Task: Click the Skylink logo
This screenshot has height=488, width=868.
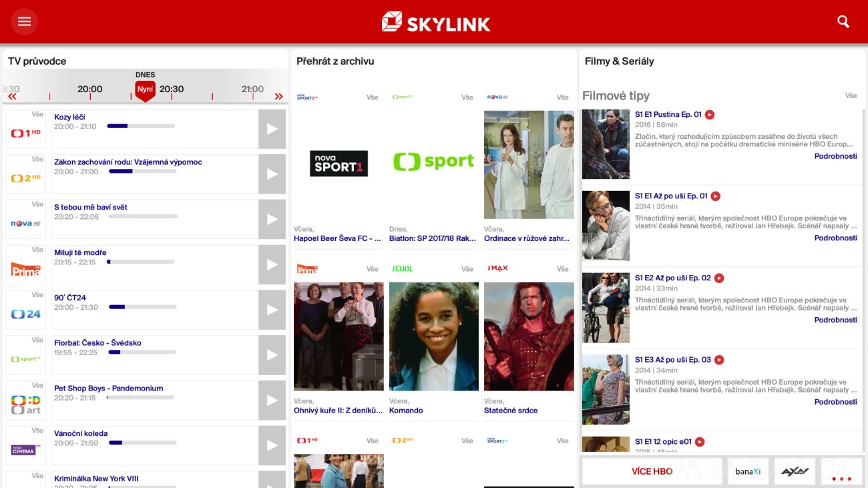Action: click(436, 22)
